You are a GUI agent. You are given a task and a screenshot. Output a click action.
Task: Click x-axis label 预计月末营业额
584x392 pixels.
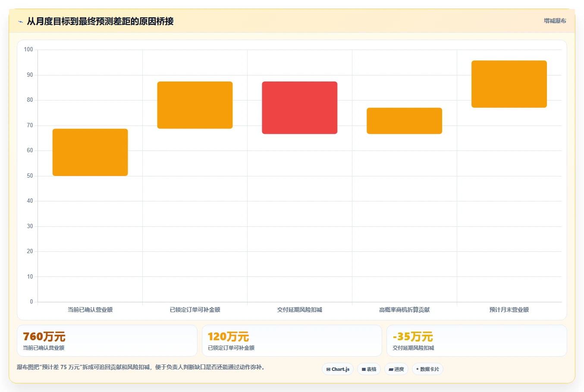coord(509,310)
